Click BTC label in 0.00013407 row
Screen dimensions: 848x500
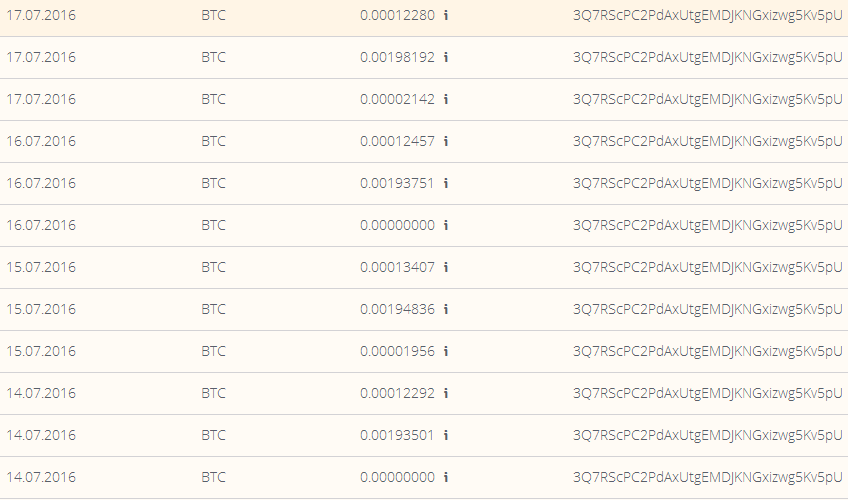click(x=214, y=267)
